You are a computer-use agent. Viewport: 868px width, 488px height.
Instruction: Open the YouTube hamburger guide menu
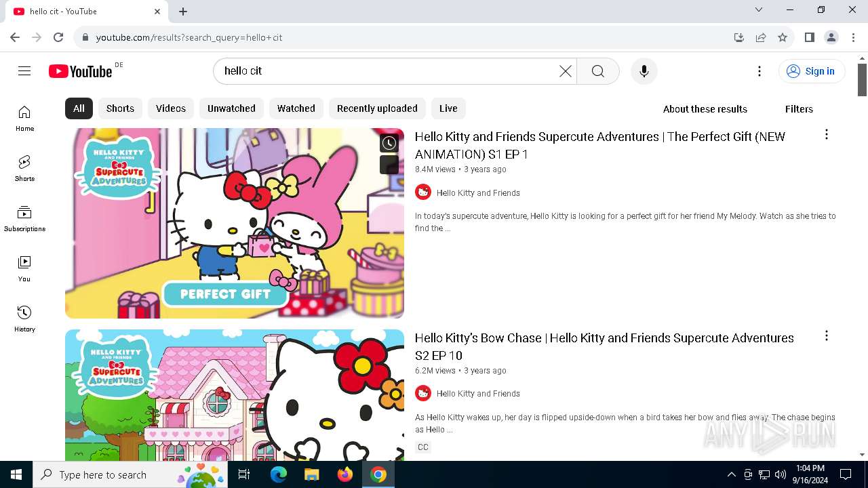point(24,71)
